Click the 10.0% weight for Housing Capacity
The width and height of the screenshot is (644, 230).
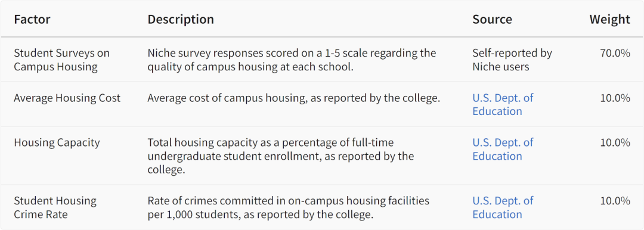[615, 142]
